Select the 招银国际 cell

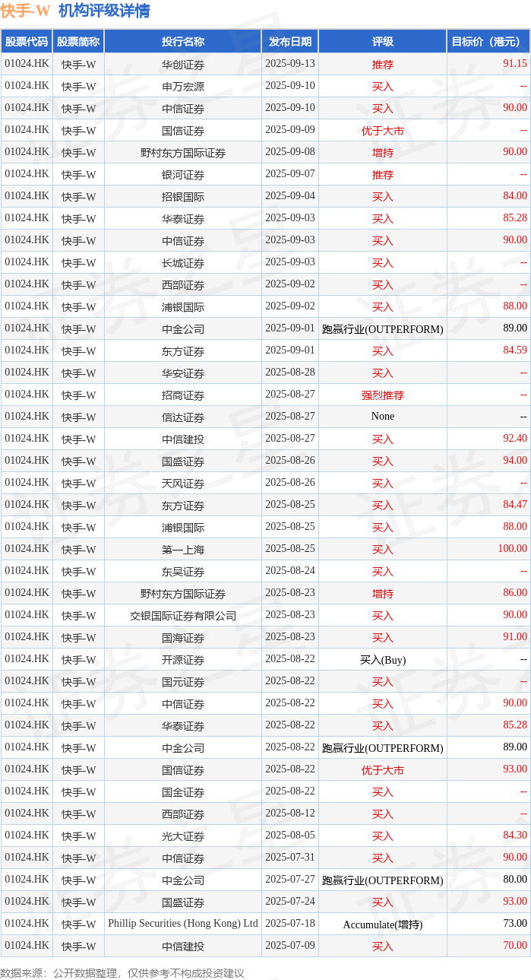click(183, 197)
